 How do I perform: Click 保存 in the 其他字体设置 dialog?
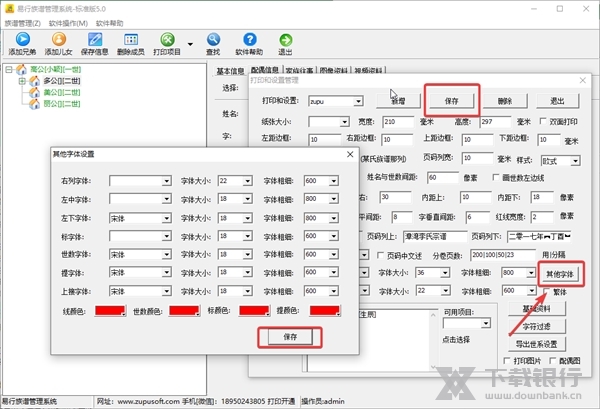tap(290, 337)
